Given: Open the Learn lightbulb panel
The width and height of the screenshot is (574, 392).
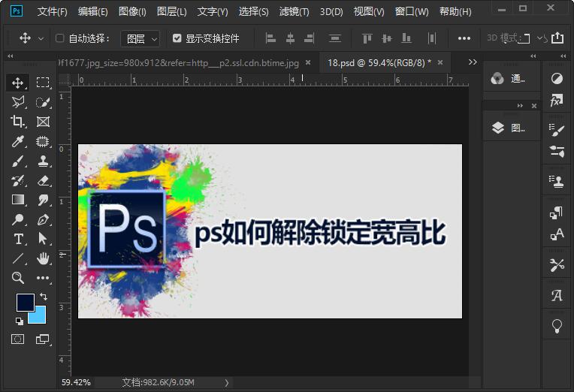Looking at the screenshot, I should pos(557,326).
